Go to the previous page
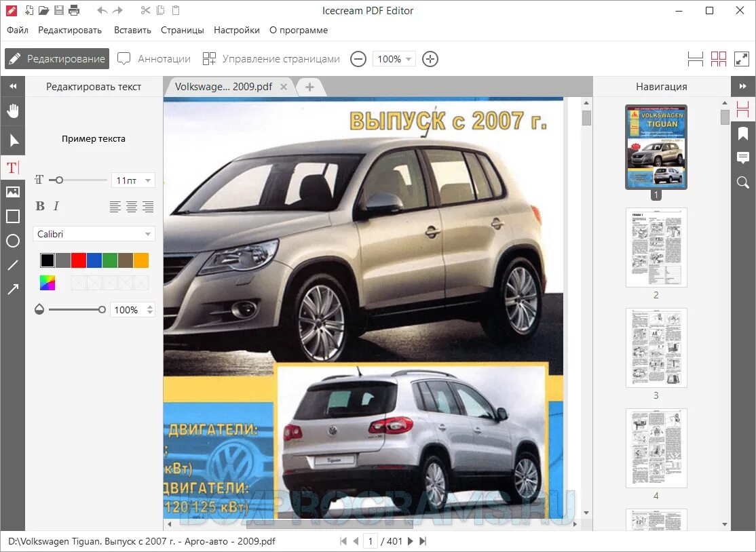 tap(356, 541)
